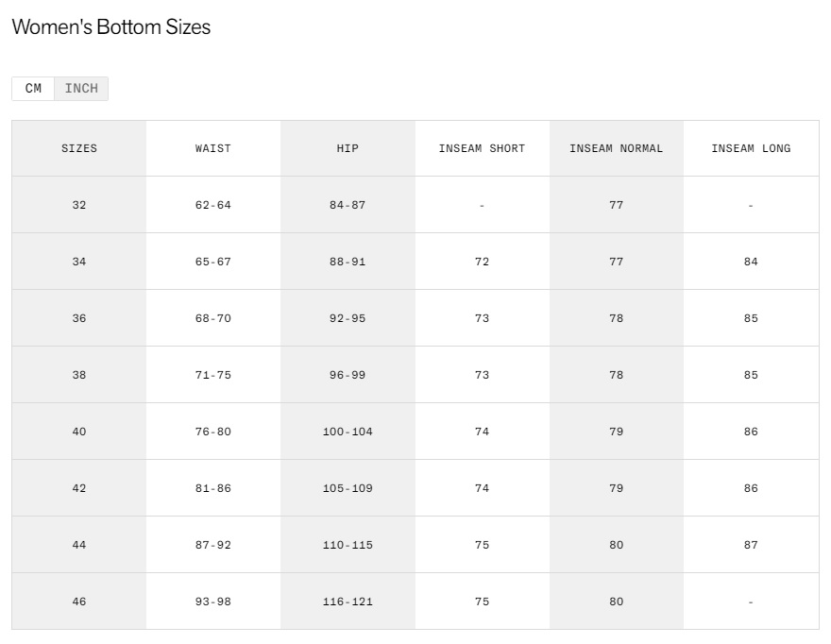Click waist value 62-64
The height and width of the screenshot is (644, 831).
[x=213, y=205]
